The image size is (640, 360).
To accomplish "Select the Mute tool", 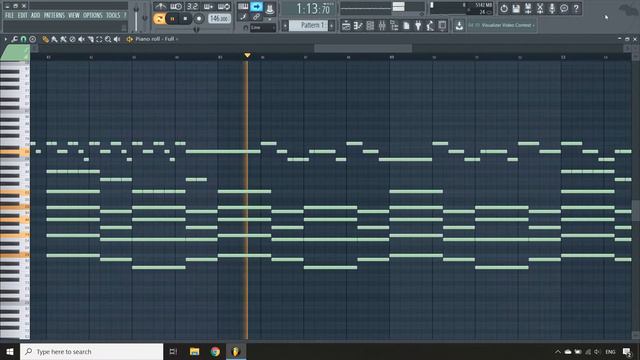I will tap(81, 39).
